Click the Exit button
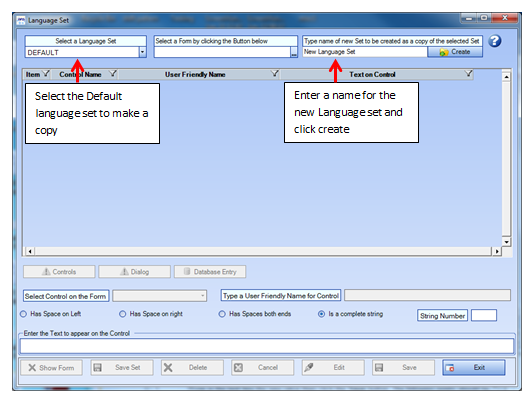 pyautogui.click(x=474, y=368)
